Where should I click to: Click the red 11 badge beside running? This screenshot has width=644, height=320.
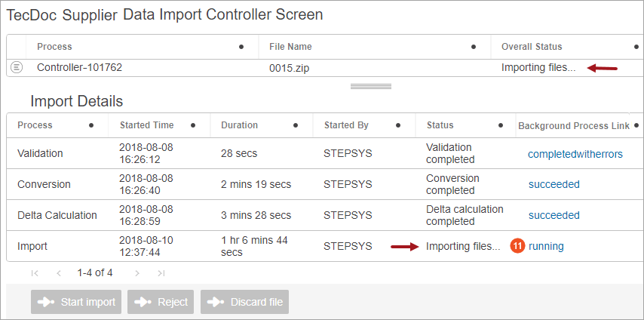tap(517, 246)
